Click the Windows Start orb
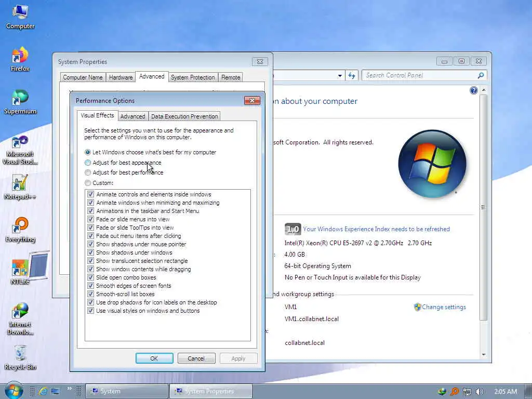 point(14,391)
